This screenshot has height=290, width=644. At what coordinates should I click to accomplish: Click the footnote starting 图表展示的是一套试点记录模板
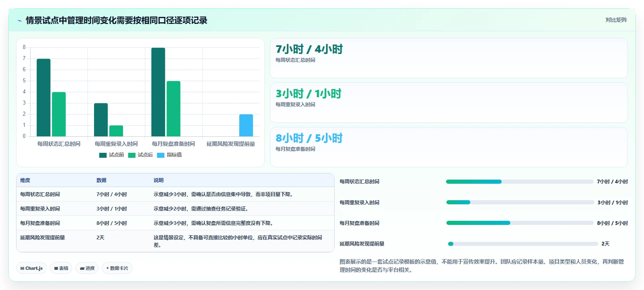[x=482, y=266]
